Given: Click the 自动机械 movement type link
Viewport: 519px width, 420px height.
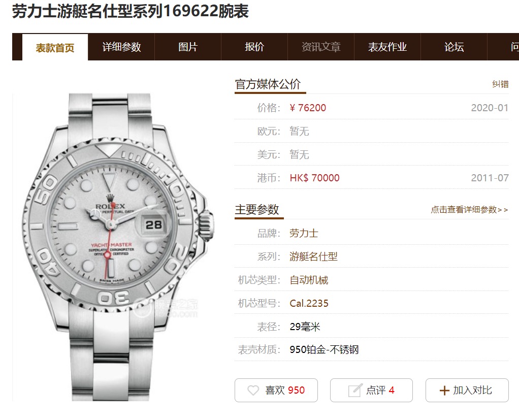Looking at the screenshot, I should 308,280.
